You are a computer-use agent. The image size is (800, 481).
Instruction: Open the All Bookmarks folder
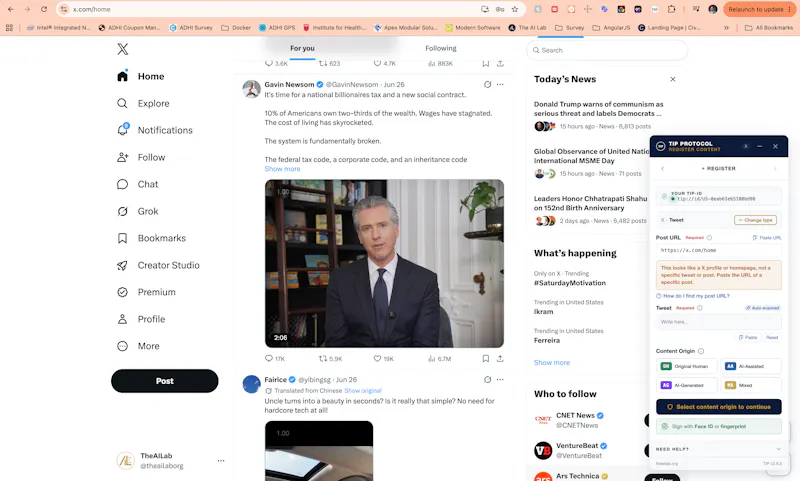coord(769,28)
